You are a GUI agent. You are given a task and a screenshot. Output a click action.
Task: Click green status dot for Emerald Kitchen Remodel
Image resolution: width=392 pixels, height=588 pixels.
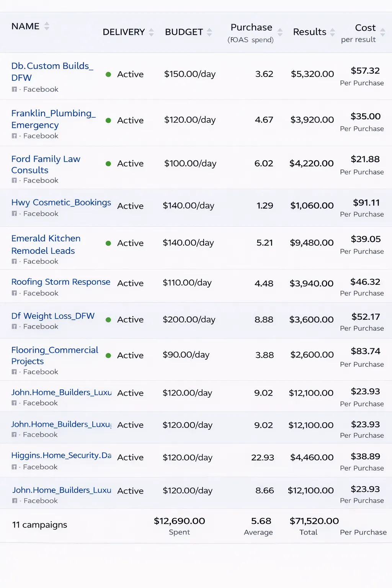coord(108,243)
